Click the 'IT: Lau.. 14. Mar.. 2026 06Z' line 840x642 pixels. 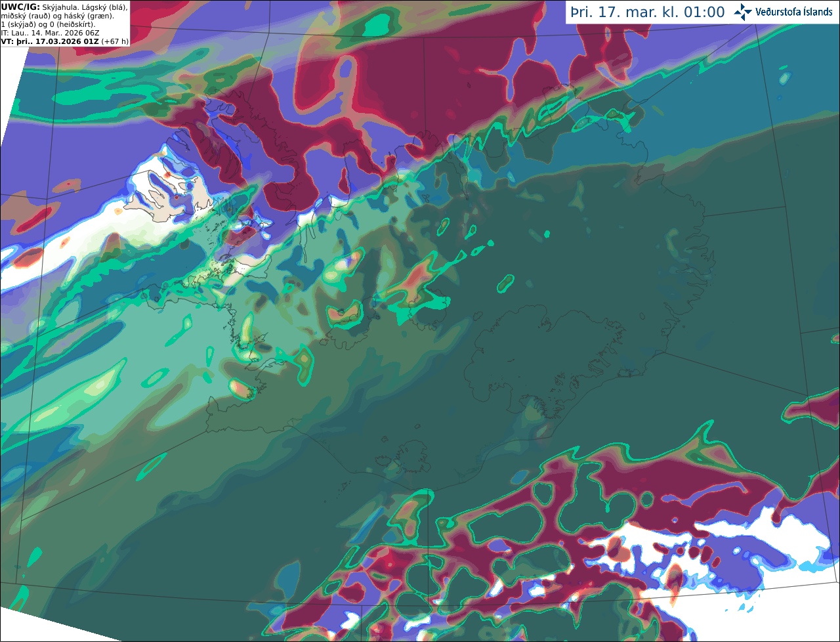pos(49,32)
